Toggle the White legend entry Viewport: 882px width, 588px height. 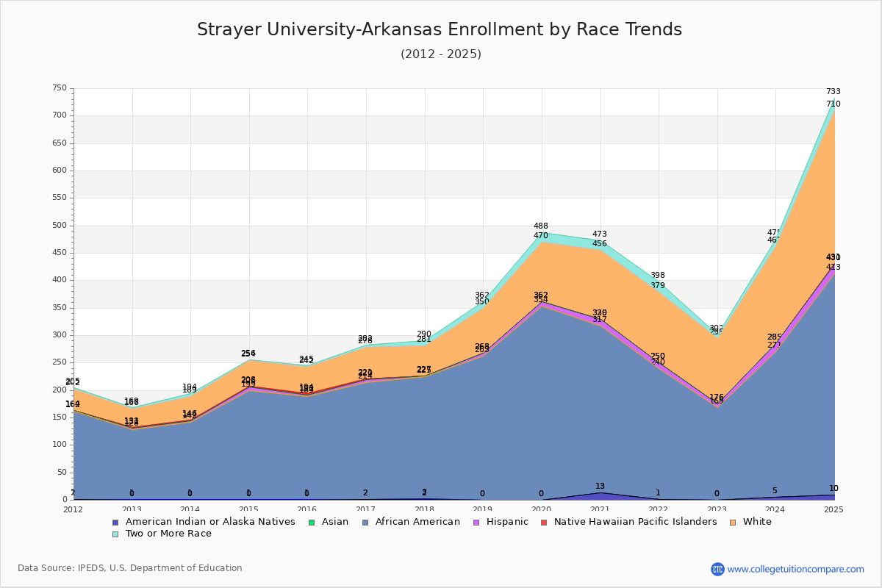coord(750,522)
